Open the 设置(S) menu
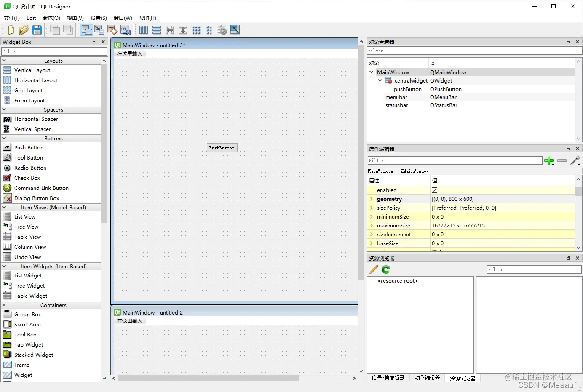This screenshot has width=583, height=392. coord(99,18)
